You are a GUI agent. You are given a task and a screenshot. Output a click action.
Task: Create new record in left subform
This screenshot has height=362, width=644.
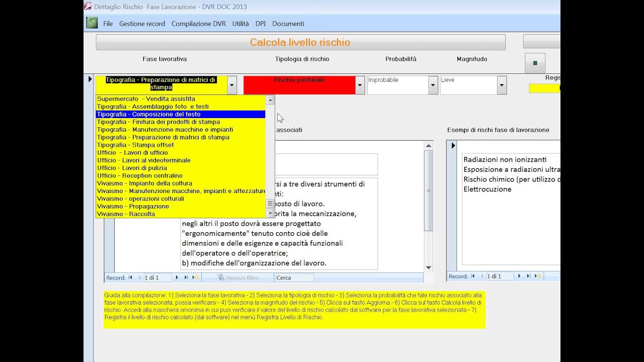(196, 278)
